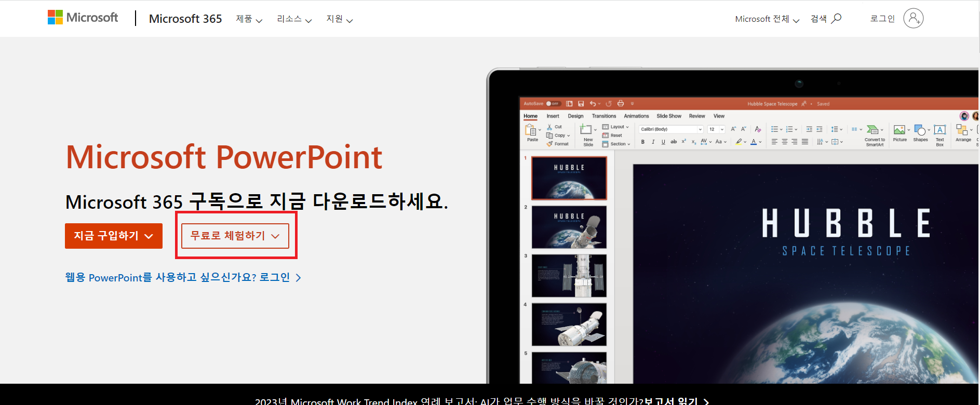980x405 pixels.
Task: Click the Undo arrow in PowerPoint title bar
Action: pyautogui.click(x=593, y=104)
